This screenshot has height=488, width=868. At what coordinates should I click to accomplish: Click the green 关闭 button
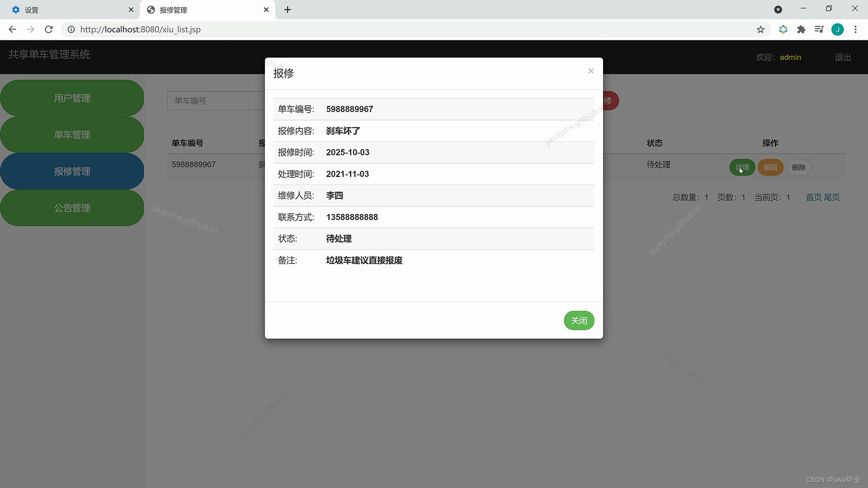tap(579, 320)
